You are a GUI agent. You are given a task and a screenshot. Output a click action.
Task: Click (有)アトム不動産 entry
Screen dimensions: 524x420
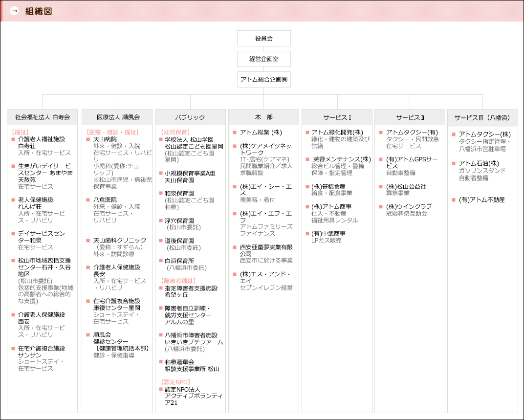(481, 200)
